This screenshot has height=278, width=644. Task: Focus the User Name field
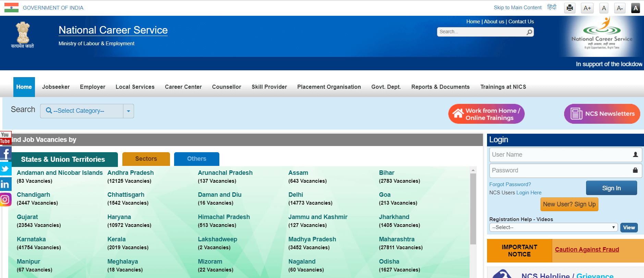566,155
